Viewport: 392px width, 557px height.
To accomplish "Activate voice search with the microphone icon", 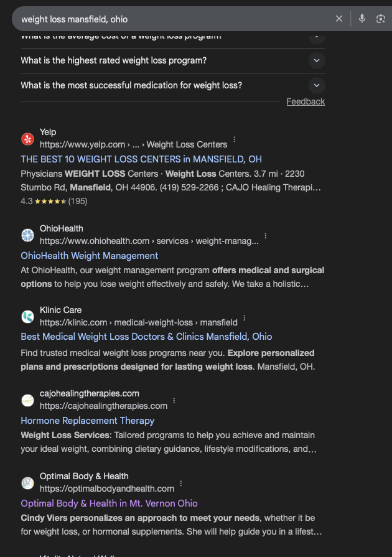I will tap(362, 19).
